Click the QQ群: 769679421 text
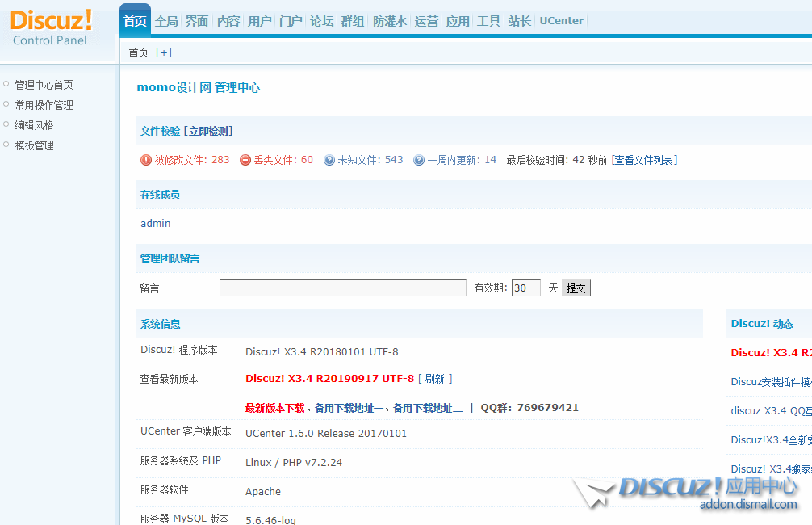The width and height of the screenshot is (812, 525). [529, 408]
